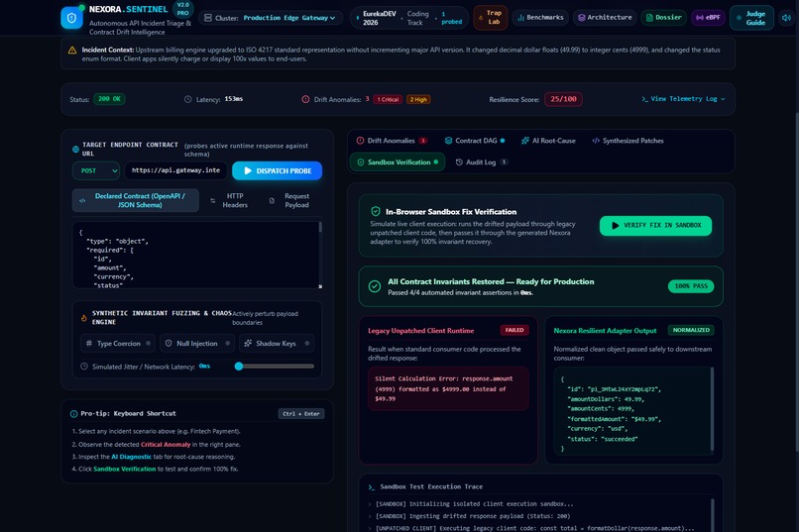This screenshot has height=532, width=799.
Task: Click the 1 Critical badge
Action: 388,99
